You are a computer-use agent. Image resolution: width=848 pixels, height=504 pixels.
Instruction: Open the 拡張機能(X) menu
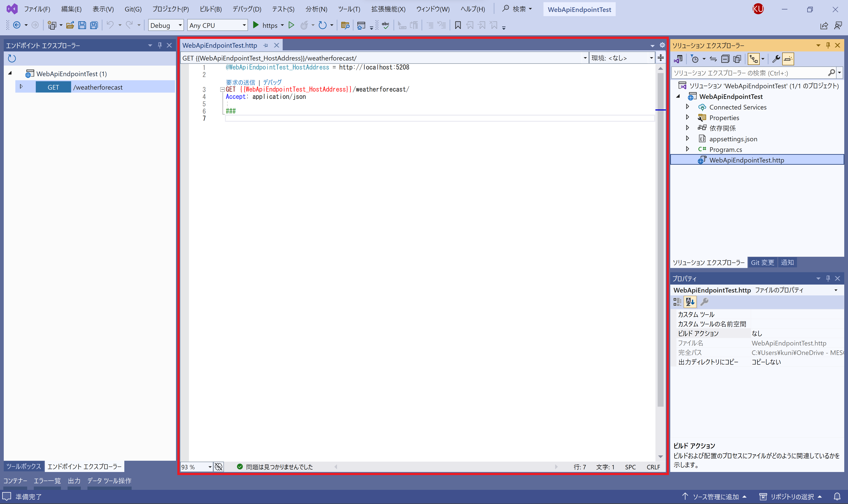point(388,9)
